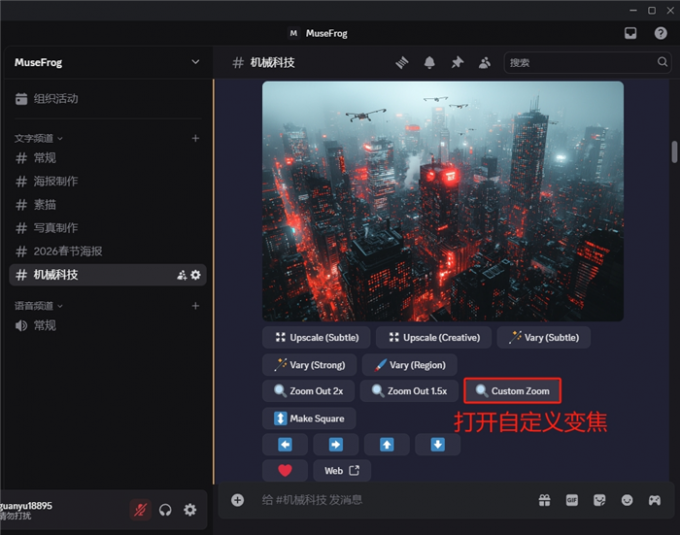The height and width of the screenshot is (535, 680).
Task: Click Zoom Out 1.5x button
Action: [409, 391]
